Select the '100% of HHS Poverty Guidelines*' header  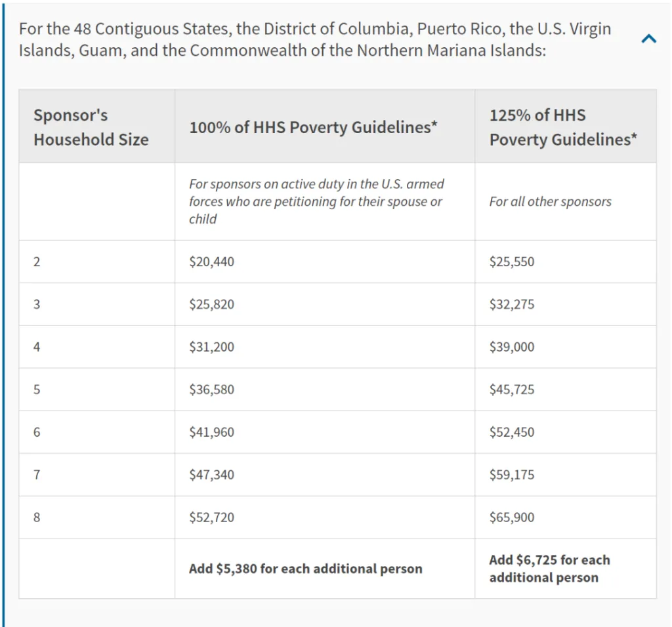[313, 127]
